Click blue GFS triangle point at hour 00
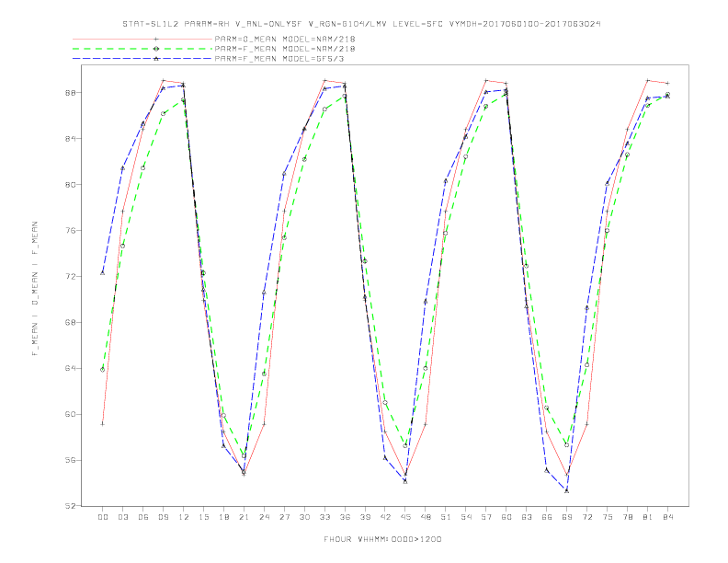The image size is (728, 563). [103, 272]
